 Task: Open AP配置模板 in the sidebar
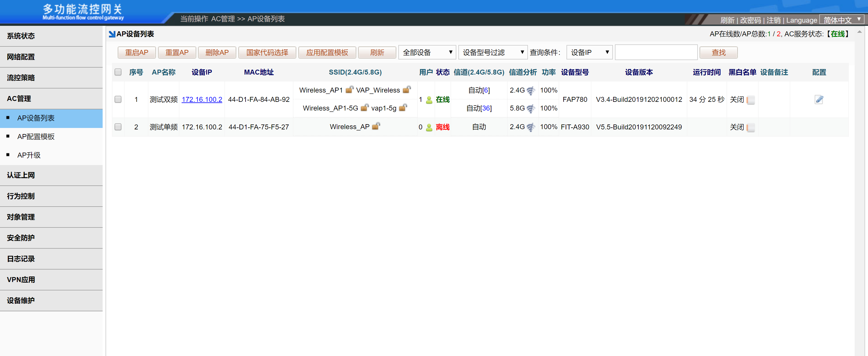36,137
